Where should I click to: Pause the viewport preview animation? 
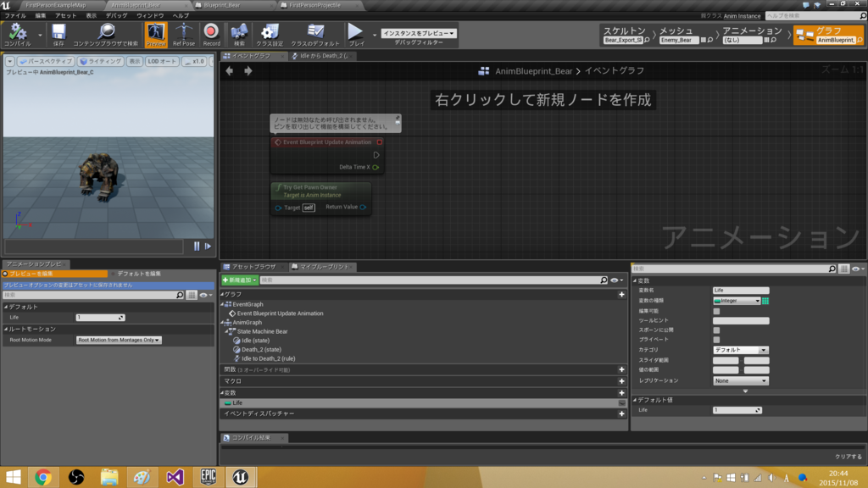[197, 247]
